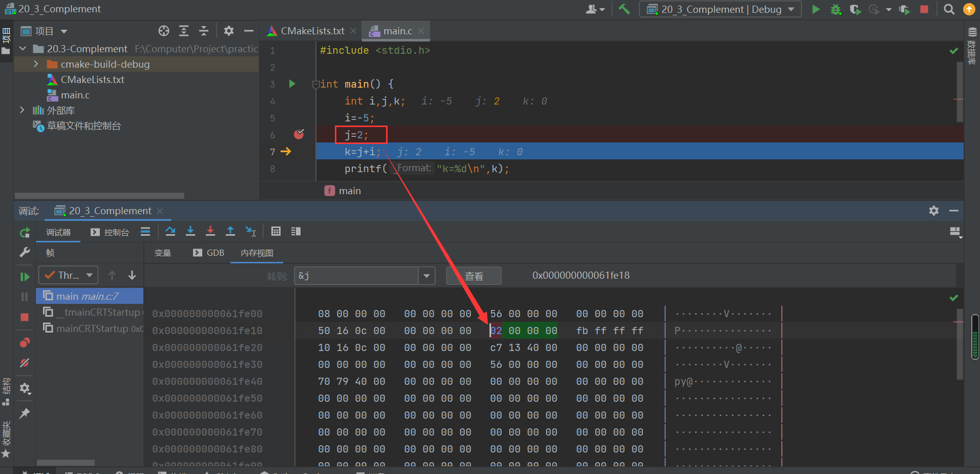This screenshot has height=474, width=980.
Task: Expand the cmake-build-debug folder
Action: (x=36, y=64)
